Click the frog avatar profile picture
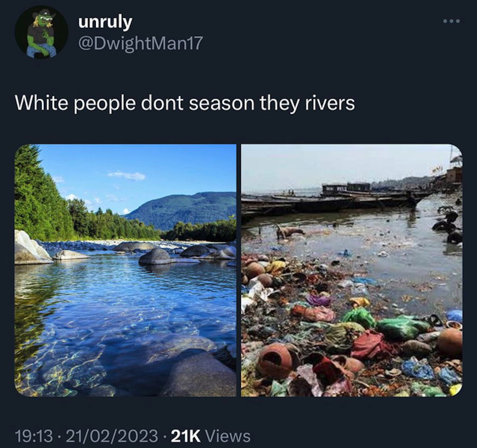This screenshot has width=477, height=448. pos(41,32)
